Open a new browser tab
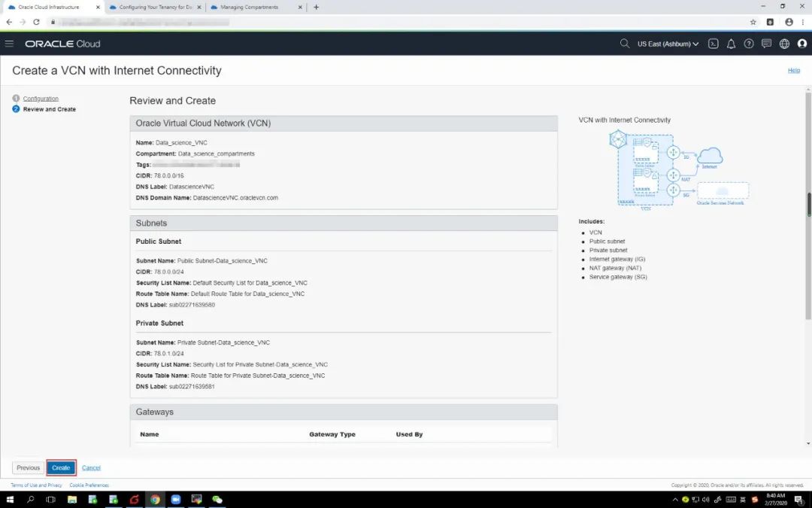This screenshot has width=812, height=508. coord(316,8)
